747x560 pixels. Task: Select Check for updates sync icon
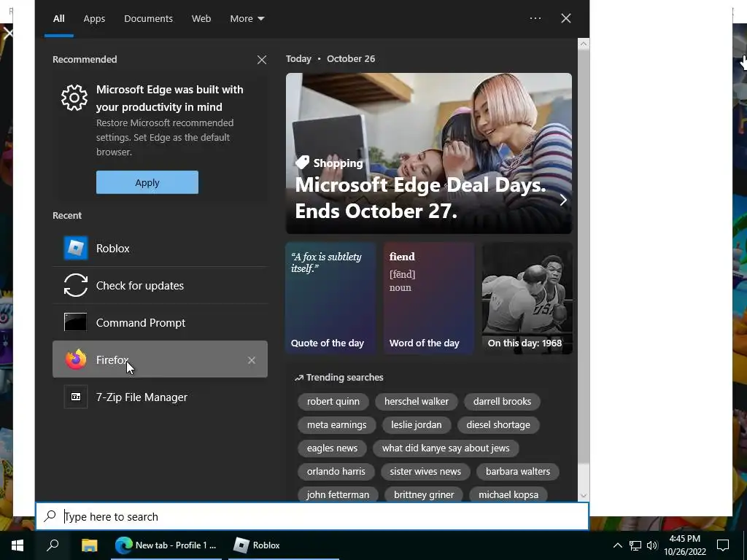(76, 285)
